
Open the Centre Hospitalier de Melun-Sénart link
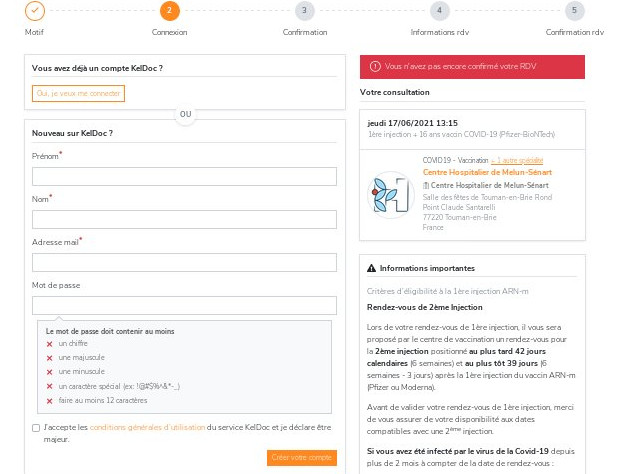tap(487, 172)
